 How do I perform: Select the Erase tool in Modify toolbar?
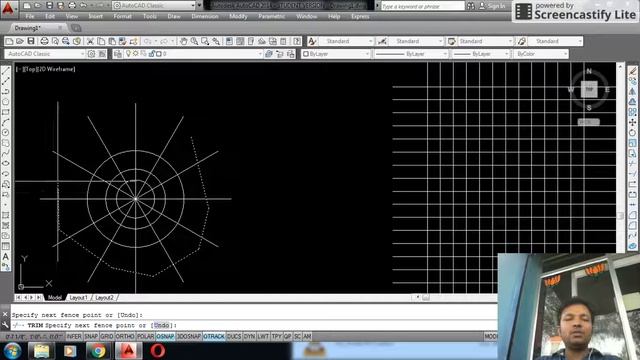632,71
